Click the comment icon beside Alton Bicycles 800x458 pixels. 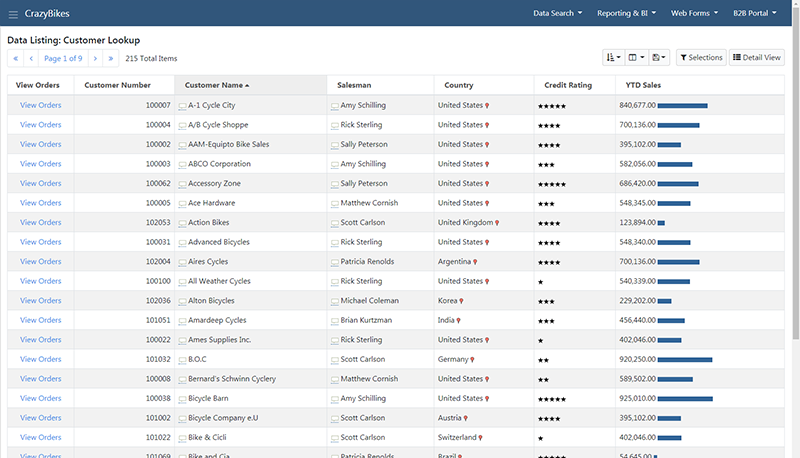point(182,301)
